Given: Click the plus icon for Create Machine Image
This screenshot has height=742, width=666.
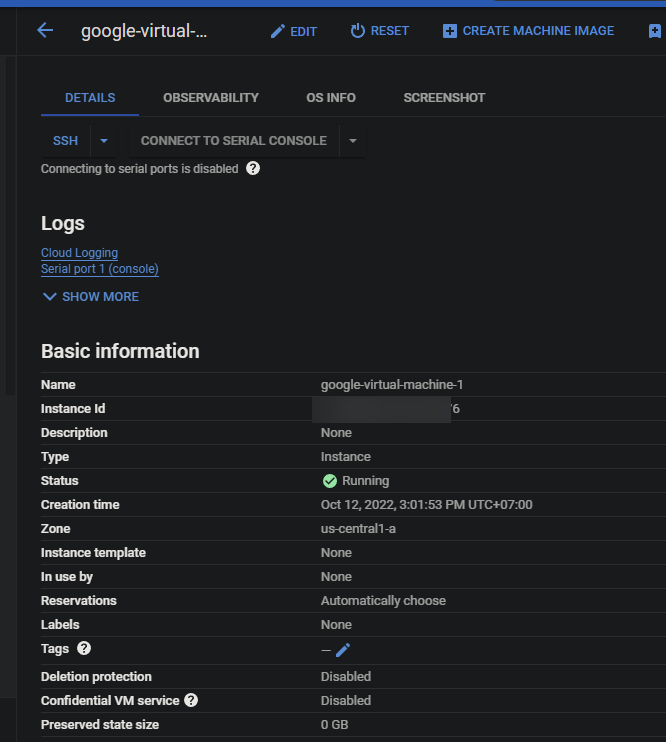Looking at the screenshot, I should click(x=450, y=31).
